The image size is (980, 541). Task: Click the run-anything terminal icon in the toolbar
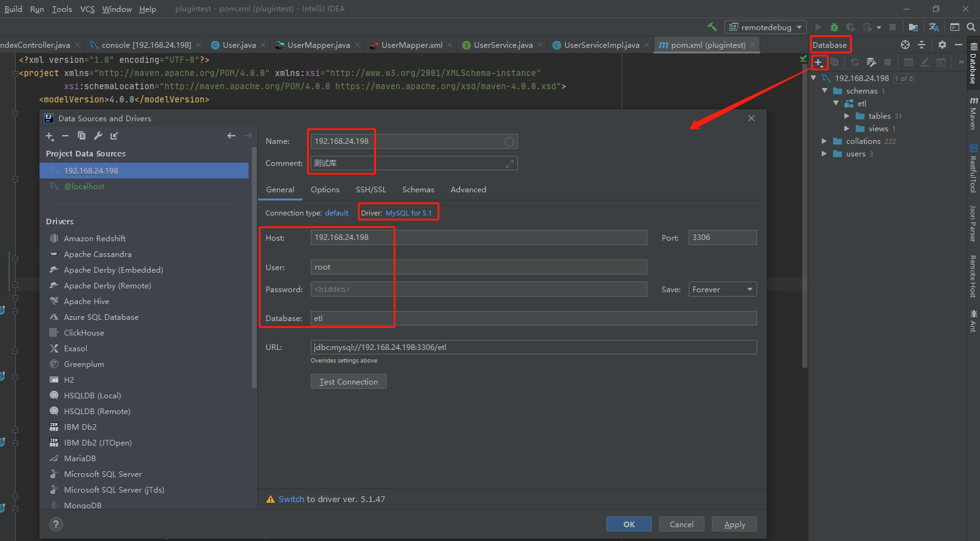[x=955, y=27]
